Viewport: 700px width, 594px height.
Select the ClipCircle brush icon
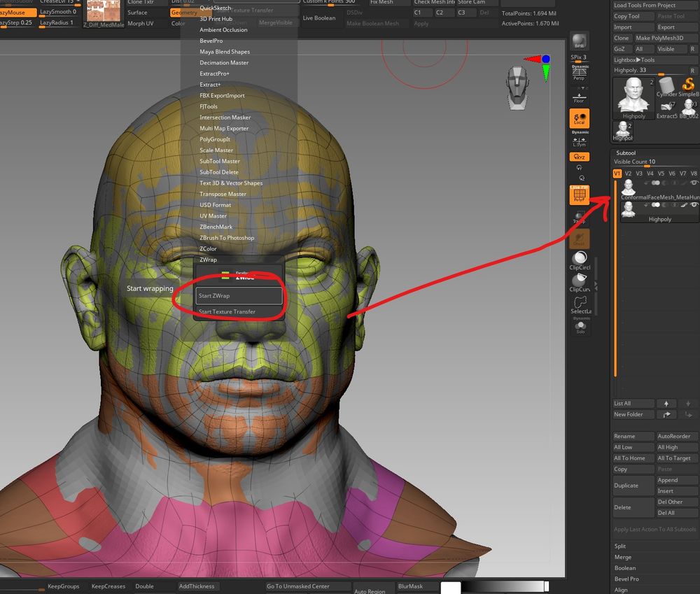click(580, 261)
